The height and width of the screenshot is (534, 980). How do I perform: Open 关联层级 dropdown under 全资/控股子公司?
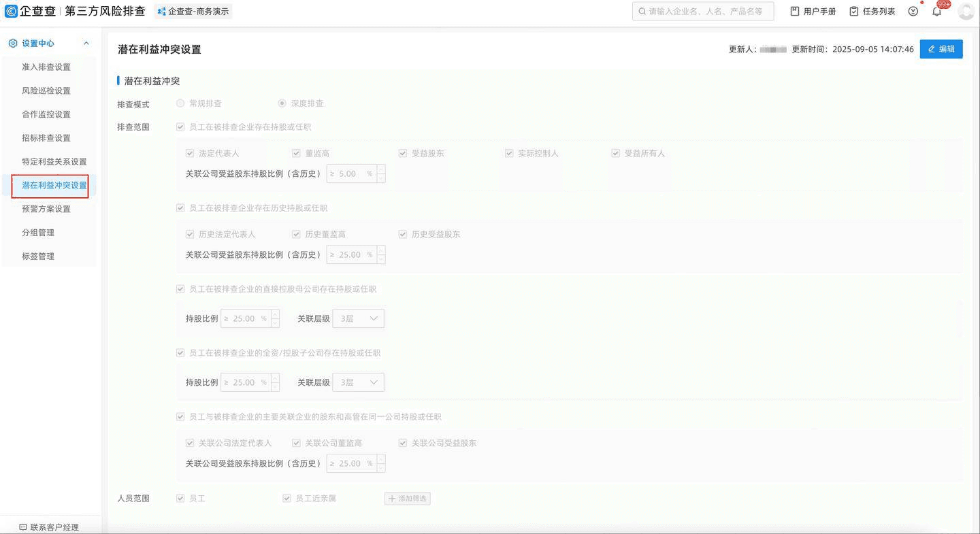(358, 382)
